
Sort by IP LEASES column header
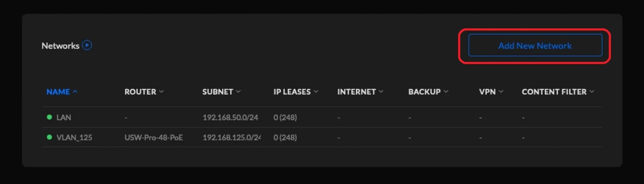click(292, 92)
